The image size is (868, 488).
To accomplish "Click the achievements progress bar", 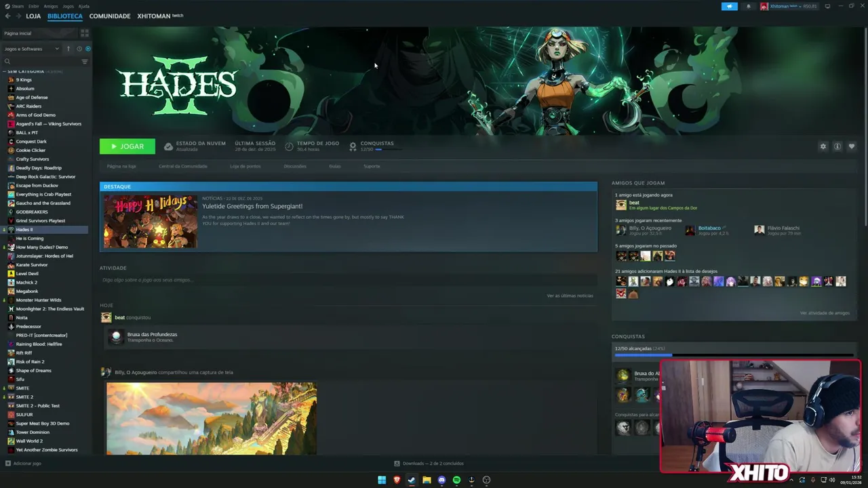I will click(734, 354).
